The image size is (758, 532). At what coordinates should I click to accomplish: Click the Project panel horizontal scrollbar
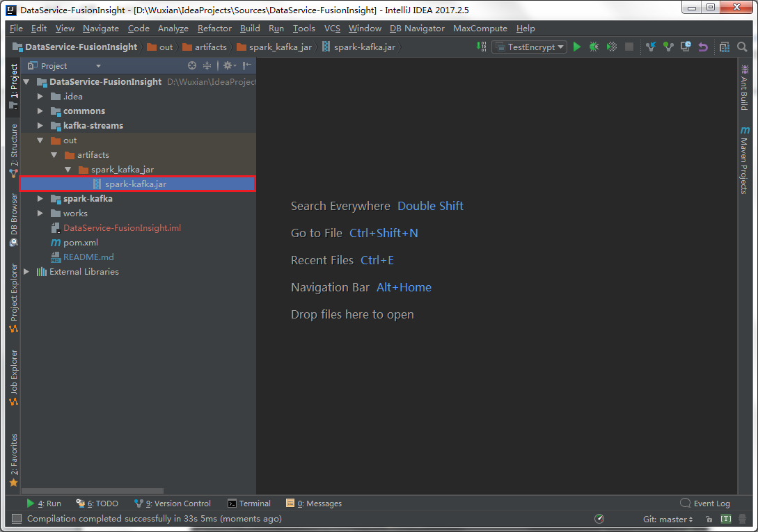(93, 491)
